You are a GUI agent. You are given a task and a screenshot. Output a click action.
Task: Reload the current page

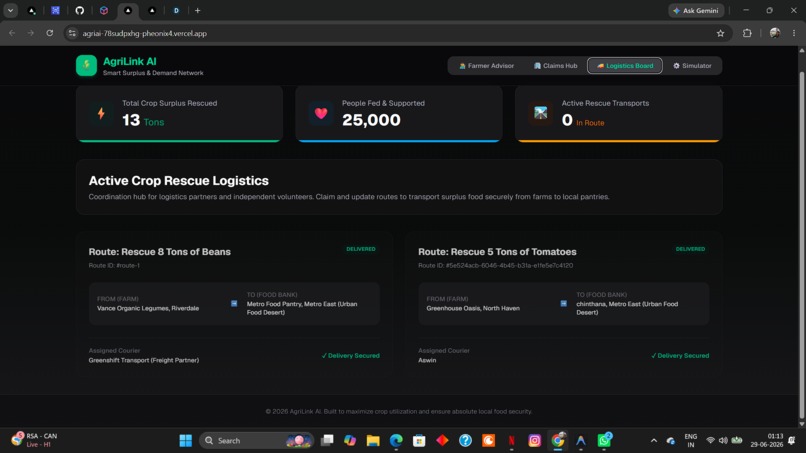pyautogui.click(x=50, y=33)
